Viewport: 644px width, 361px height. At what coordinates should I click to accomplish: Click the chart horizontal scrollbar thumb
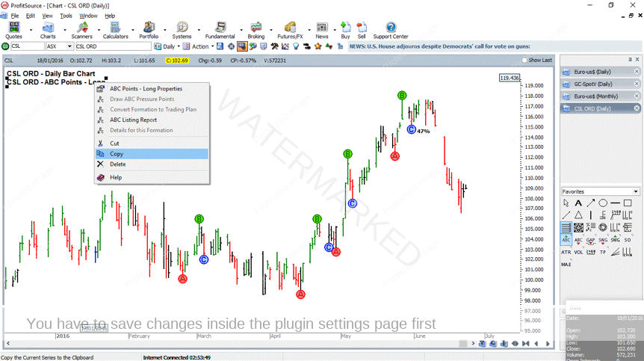click(x=463, y=343)
